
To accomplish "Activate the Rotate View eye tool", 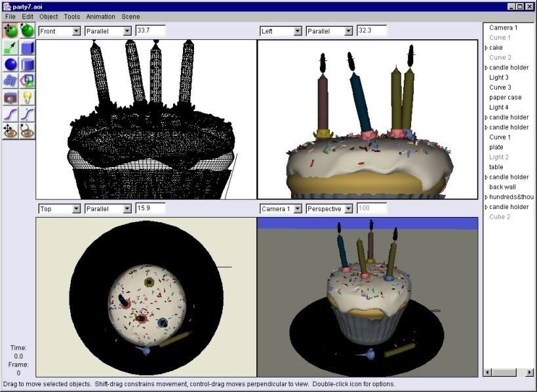I will point(27,131).
